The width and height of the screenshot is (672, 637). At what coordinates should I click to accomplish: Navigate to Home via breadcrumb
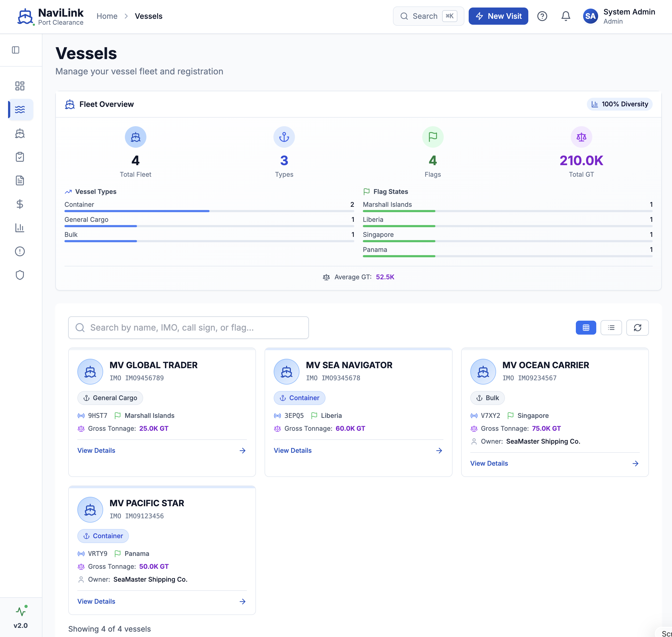[x=107, y=16]
